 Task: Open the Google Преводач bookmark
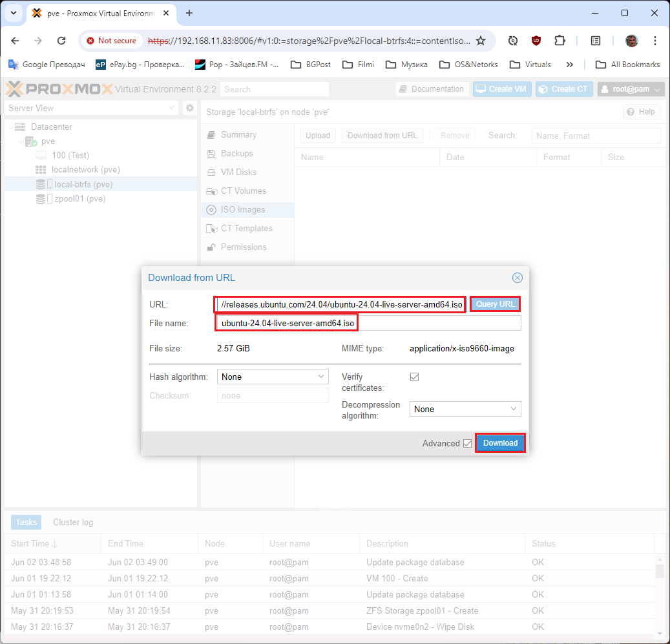[x=47, y=65]
